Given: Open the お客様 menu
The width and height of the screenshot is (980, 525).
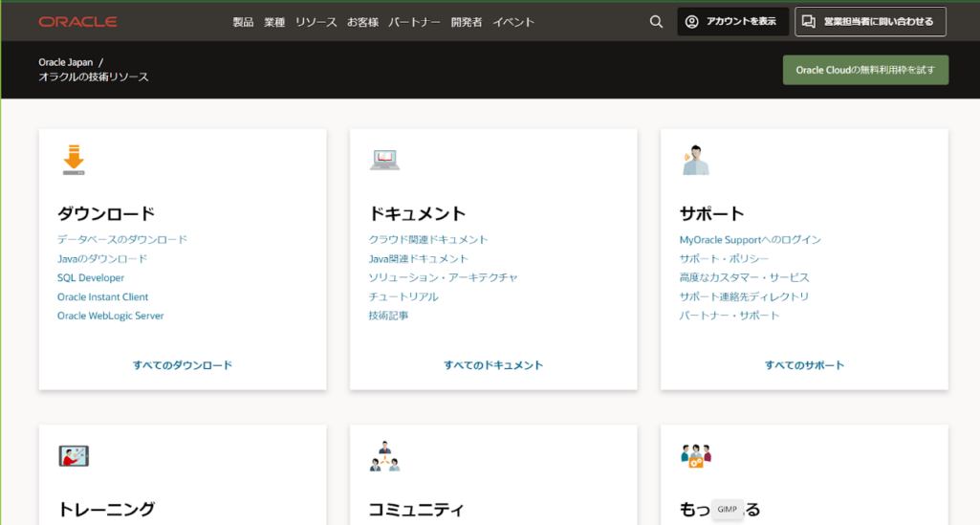Looking at the screenshot, I should (x=363, y=22).
